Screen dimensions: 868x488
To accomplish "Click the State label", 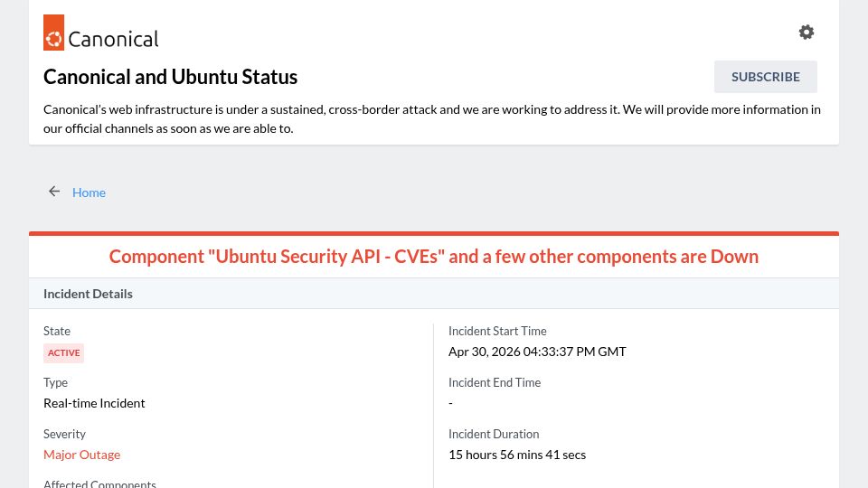I will 56,331.
